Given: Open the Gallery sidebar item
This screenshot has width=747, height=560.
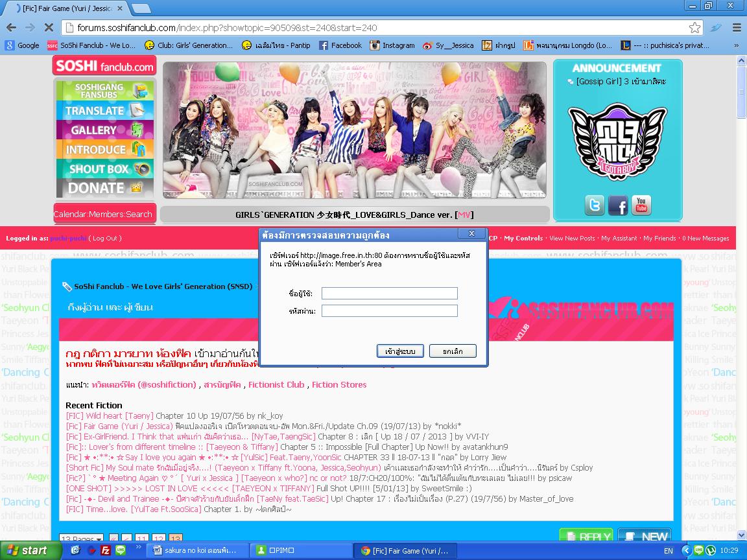Looking at the screenshot, I should (105, 130).
